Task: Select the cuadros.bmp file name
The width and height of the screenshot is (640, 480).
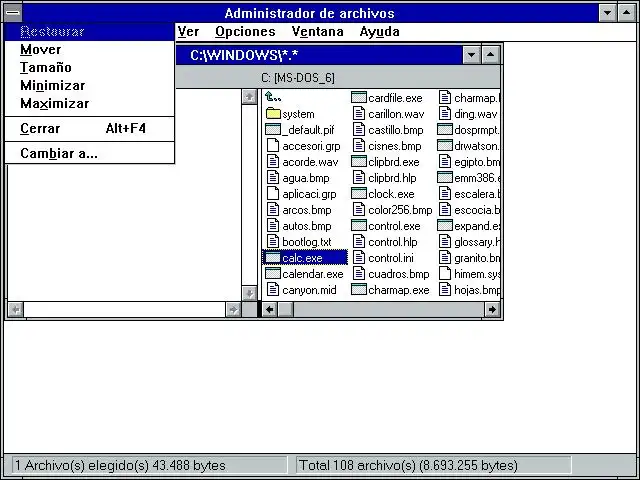Action: pos(399,274)
